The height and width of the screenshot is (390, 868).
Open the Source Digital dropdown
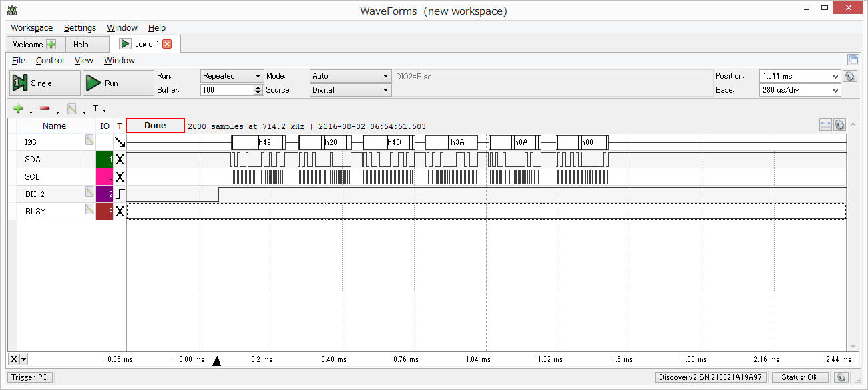click(350, 90)
